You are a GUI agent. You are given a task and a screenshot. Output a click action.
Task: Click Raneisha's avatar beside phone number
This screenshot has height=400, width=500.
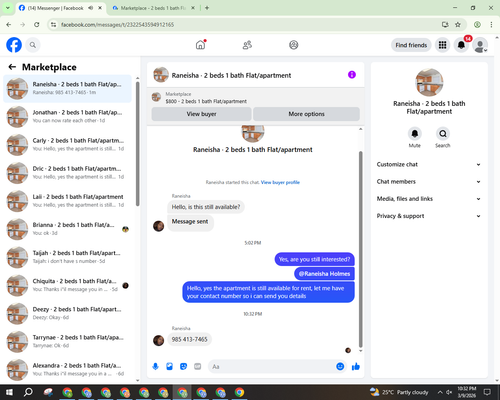coord(158,340)
